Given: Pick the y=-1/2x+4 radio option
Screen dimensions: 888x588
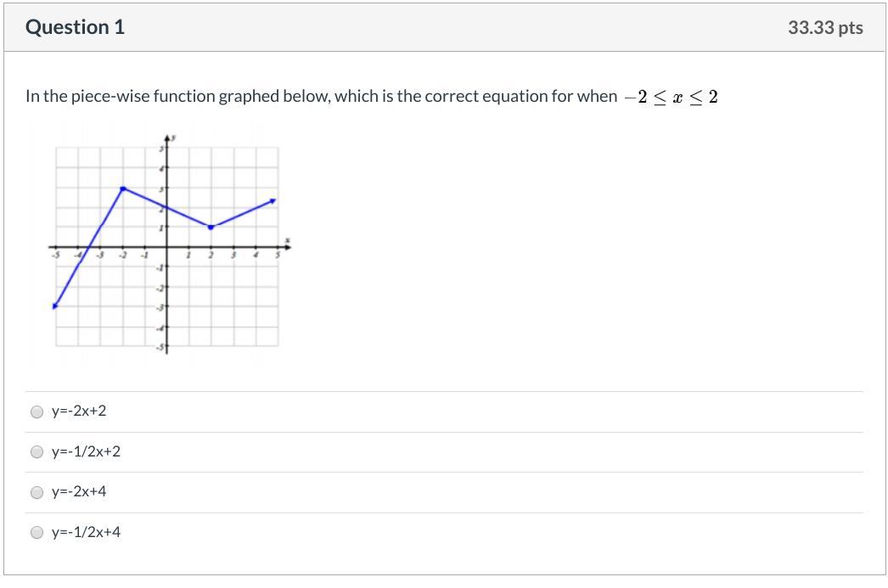Looking at the screenshot, I should tap(37, 533).
